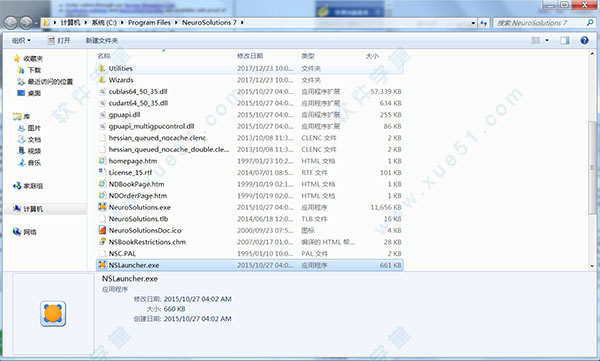
Task: Open the Help question mark icon
Action: (x=584, y=40)
